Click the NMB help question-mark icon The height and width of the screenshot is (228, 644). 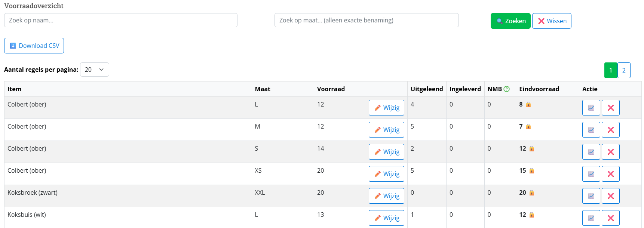507,89
